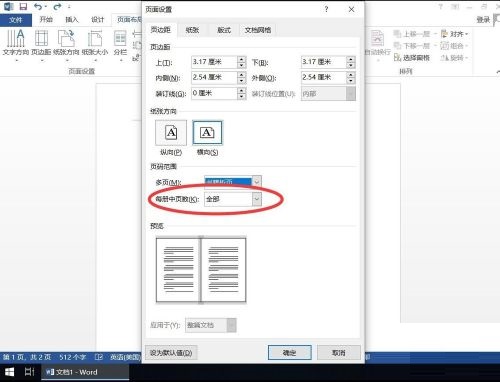This screenshot has width=500, height=382.
Task: Increase the Top (上) margin value
Action: 241,59
